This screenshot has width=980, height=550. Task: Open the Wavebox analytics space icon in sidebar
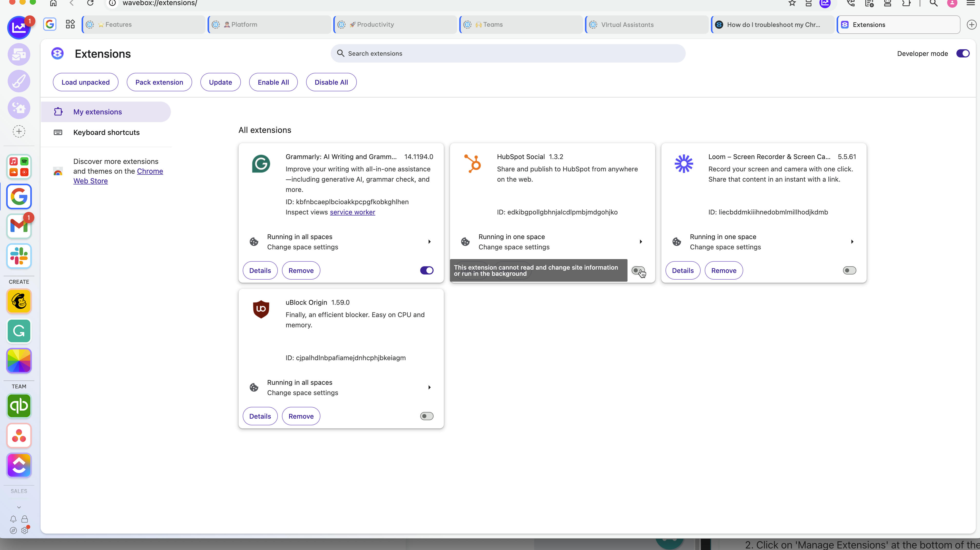point(19,28)
